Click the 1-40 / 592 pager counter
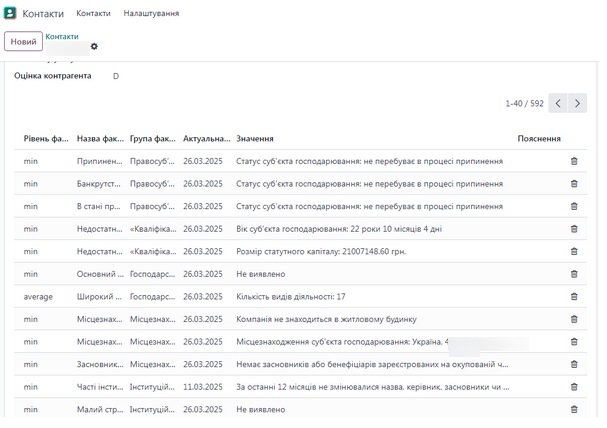The image size is (607, 428). pos(524,103)
